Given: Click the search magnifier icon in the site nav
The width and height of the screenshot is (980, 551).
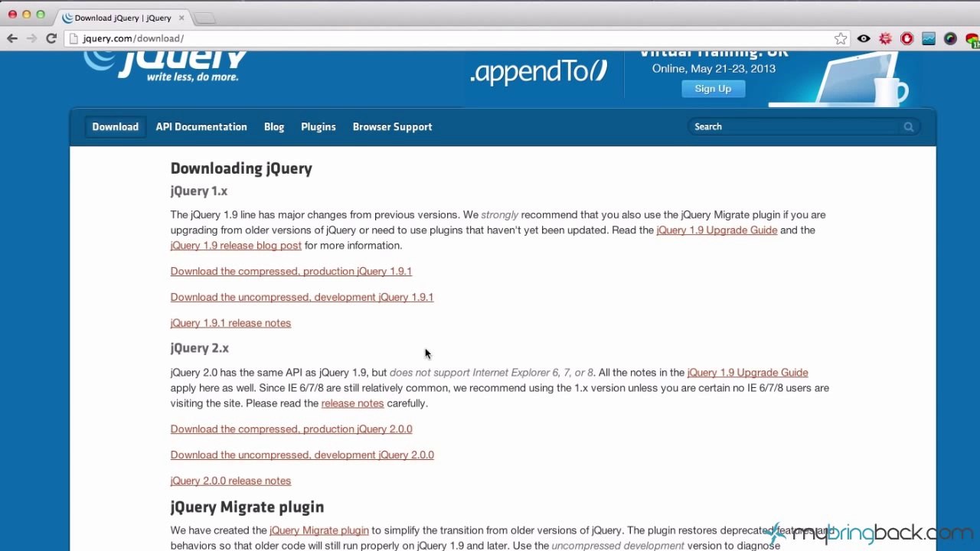Looking at the screenshot, I should click(909, 127).
